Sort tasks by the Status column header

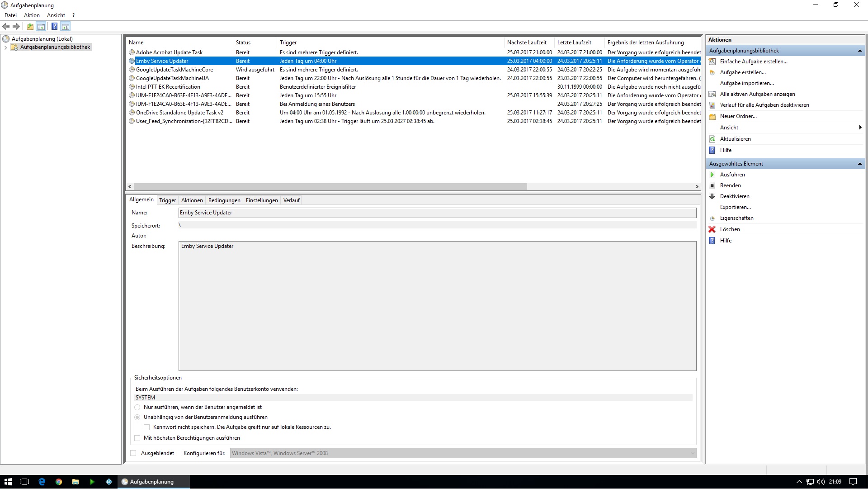255,43
